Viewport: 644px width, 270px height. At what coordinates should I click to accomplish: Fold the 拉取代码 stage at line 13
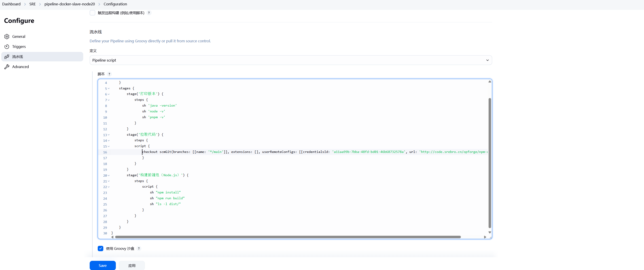tap(109, 135)
